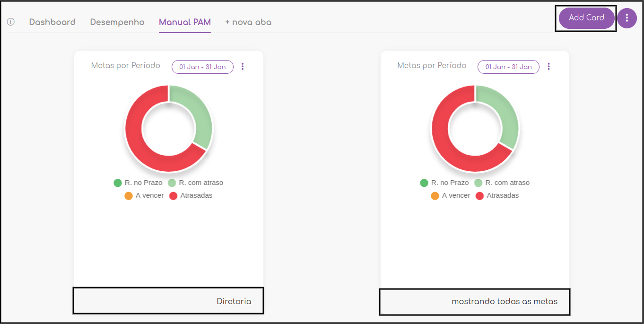
Task: Open the purple three-dot menu beside Add Card
Action: point(627,18)
